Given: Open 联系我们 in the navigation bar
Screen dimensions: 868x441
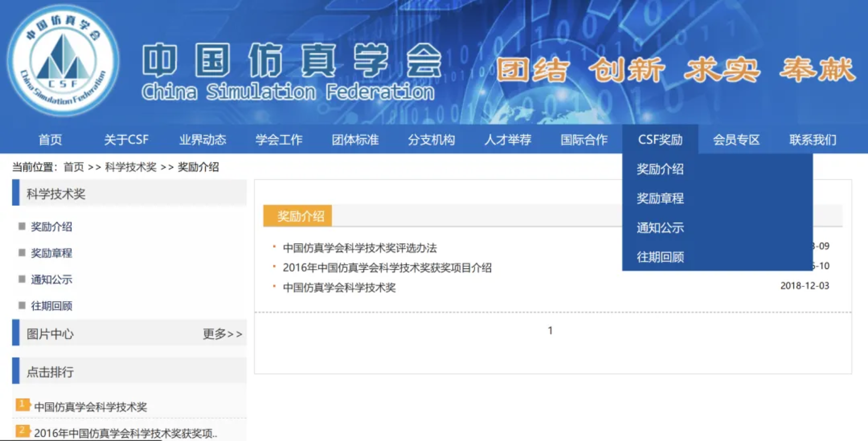Looking at the screenshot, I should [x=812, y=140].
